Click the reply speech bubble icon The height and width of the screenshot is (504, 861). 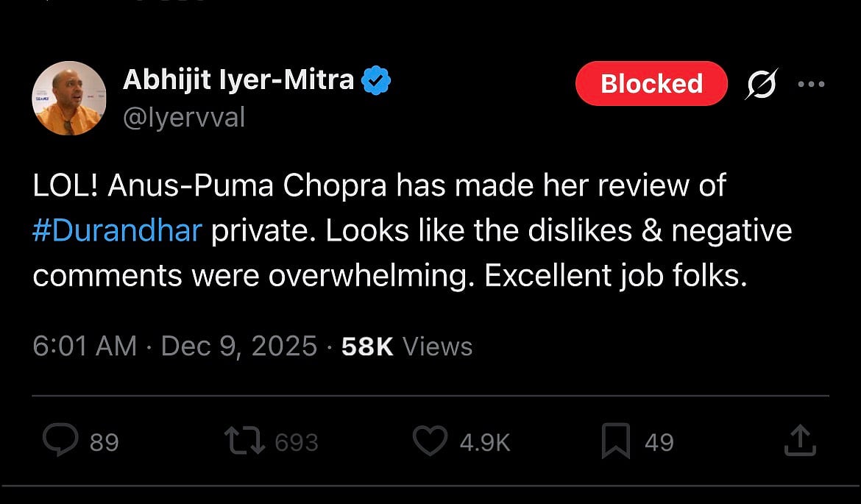tap(60, 441)
